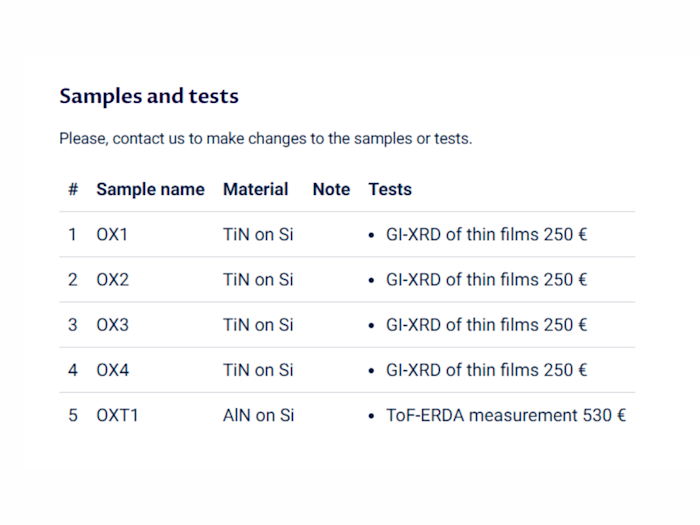The height and width of the screenshot is (525, 700).
Task: Click the Samples and tests heading
Action: [149, 97]
